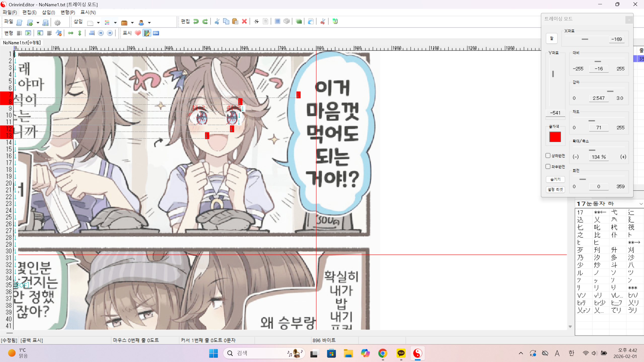644x362 pixels.
Task: Click the tracing mode film icon
Action: click(x=147, y=33)
